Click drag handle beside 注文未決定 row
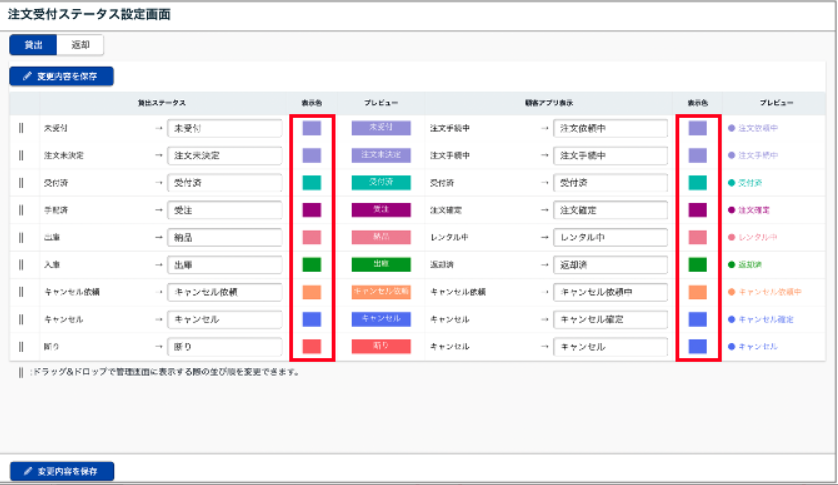The image size is (838, 485). tap(20, 156)
